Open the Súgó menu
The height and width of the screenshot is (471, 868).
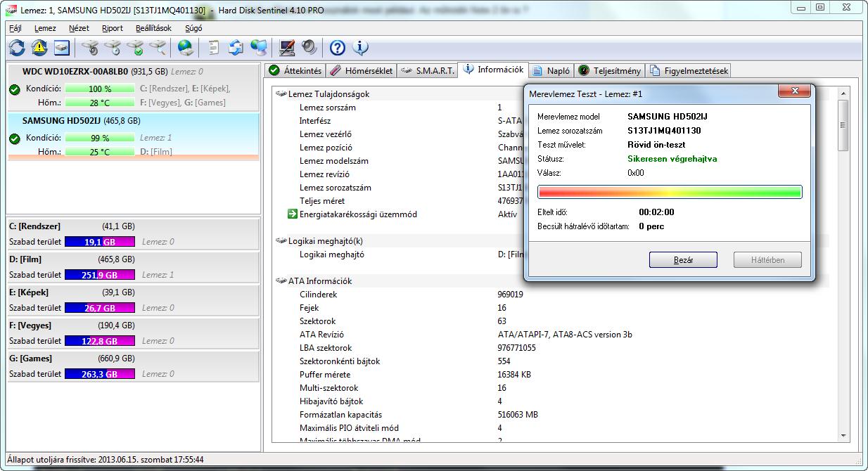coord(193,28)
